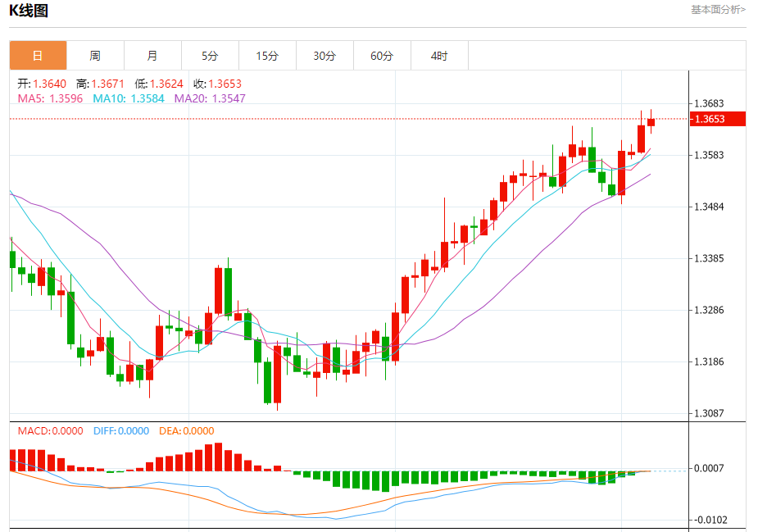Click the latest red candlestick at the dotted price line
The width and height of the screenshot is (758, 532).
coord(651,122)
